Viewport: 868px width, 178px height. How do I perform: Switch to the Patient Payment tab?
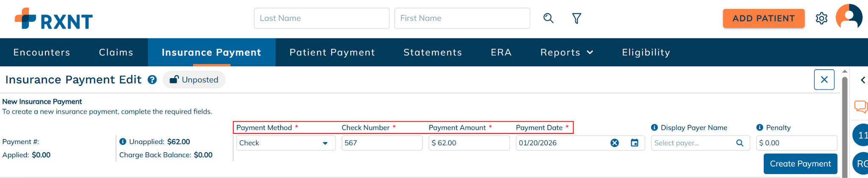click(332, 52)
